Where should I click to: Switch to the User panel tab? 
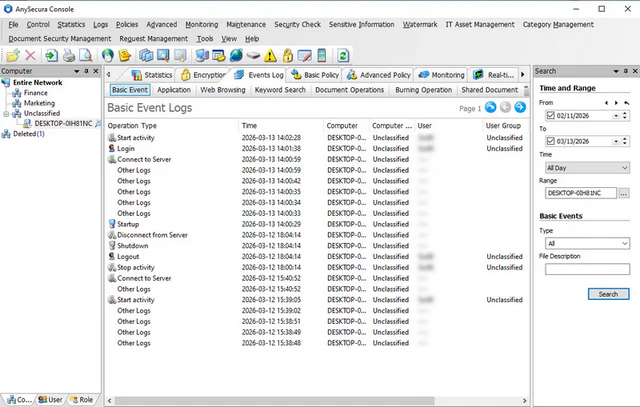point(51,400)
